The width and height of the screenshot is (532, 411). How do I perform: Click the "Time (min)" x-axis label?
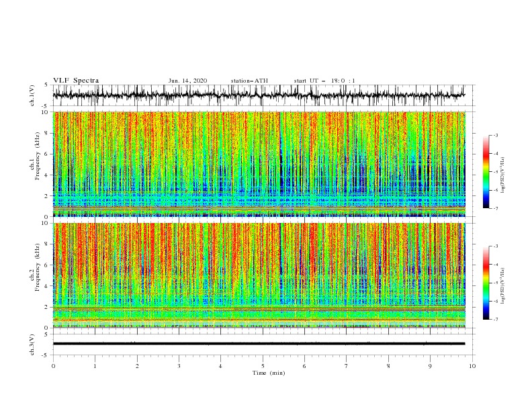269,373
